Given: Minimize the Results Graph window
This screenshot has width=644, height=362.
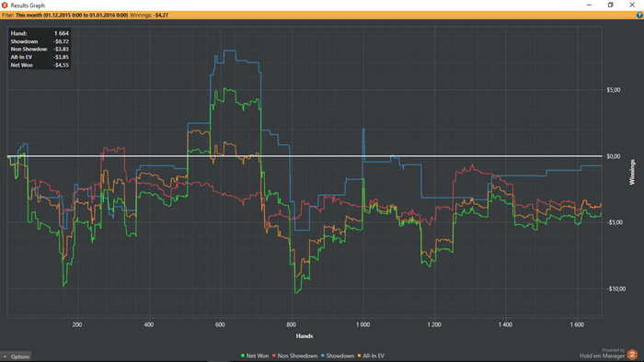Looking at the screenshot, I should point(590,5).
